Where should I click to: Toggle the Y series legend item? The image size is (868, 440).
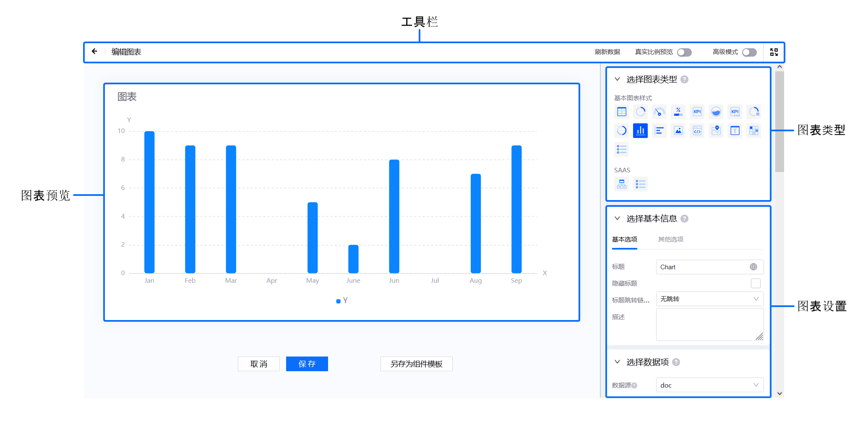pos(342,301)
